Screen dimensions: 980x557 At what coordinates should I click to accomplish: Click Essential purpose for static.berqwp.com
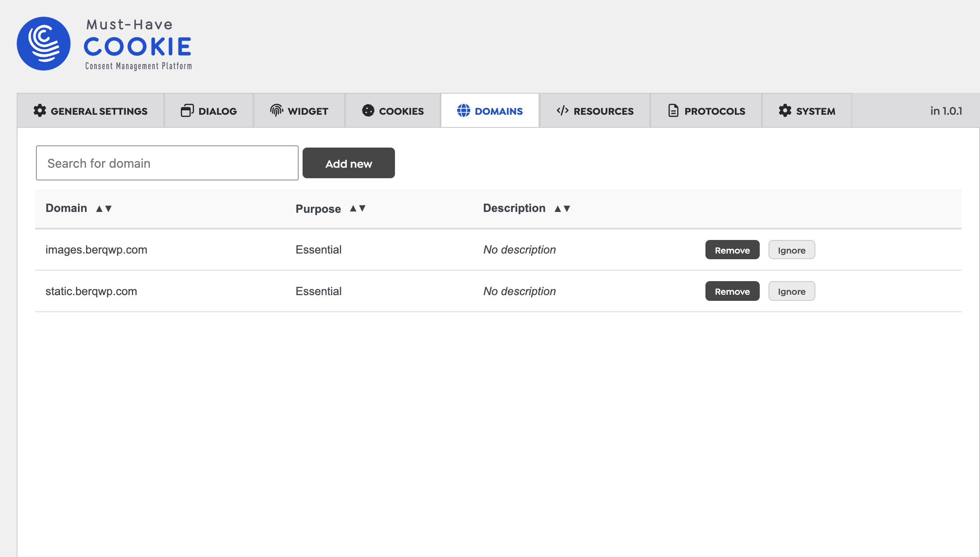(x=318, y=291)
